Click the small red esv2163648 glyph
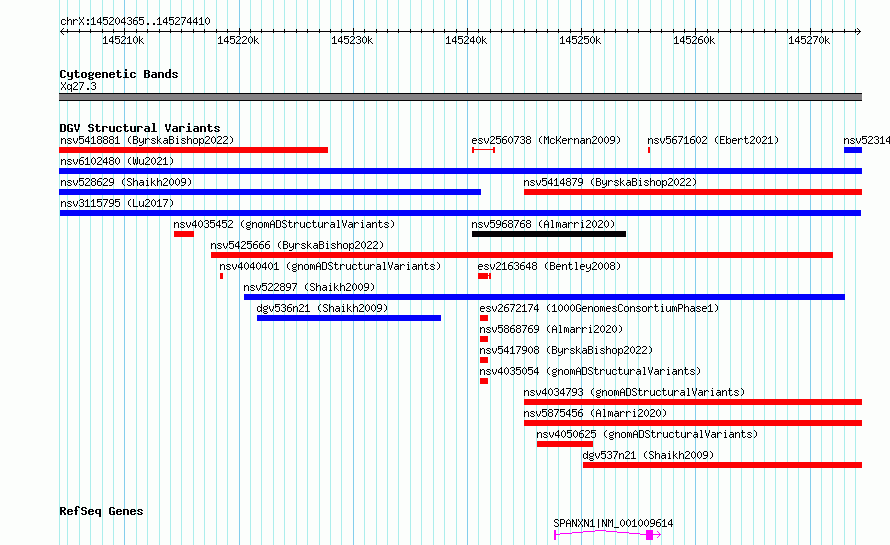This screenshot has height=545, width=890. (484, 276)
